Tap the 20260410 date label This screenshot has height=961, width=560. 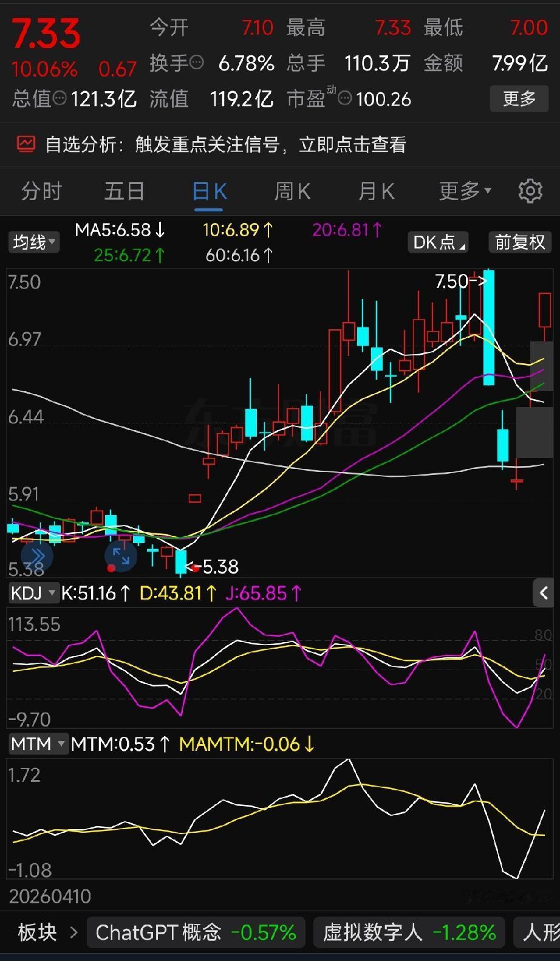coord(50,896)
